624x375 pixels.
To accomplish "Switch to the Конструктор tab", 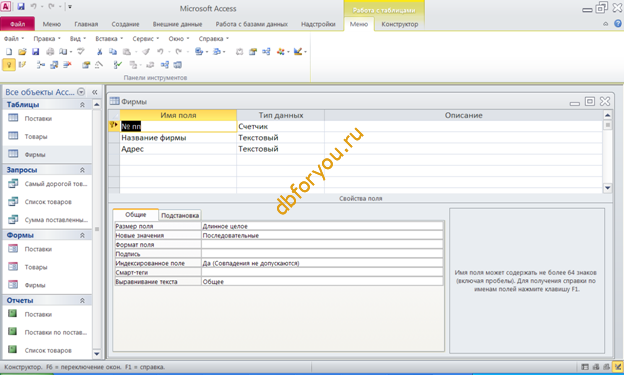I will coord(400,24).
